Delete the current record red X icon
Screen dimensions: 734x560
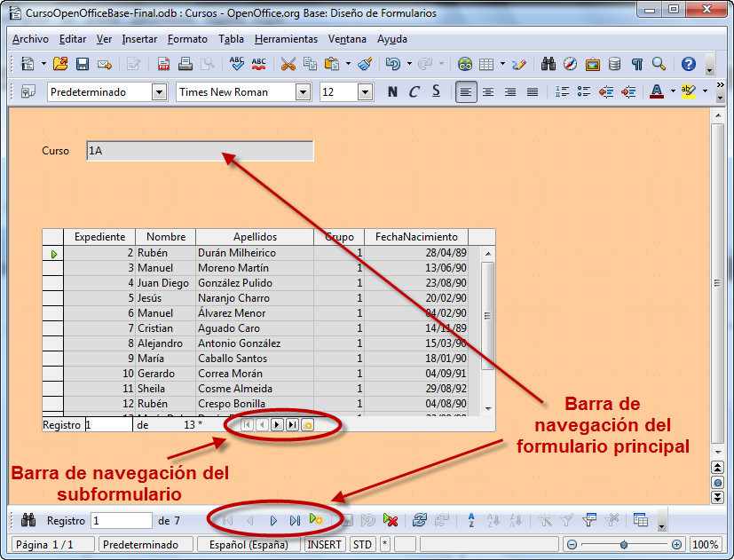tap(391, 520)
